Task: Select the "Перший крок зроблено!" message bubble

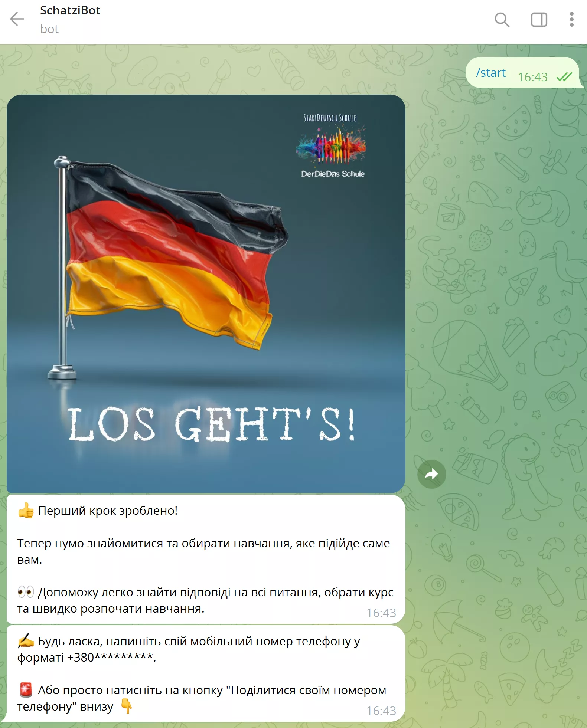Action: tap(206, 559)
